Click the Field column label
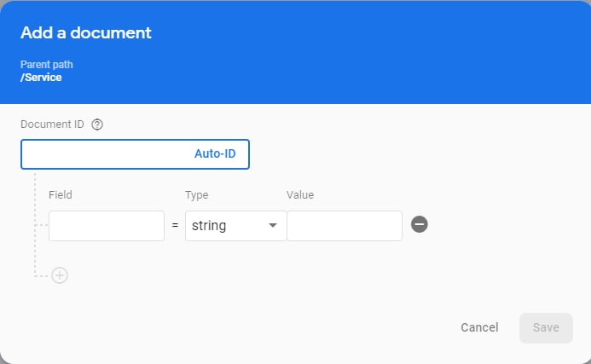Screen dimensions: 591x364 [x=61, y=195]
